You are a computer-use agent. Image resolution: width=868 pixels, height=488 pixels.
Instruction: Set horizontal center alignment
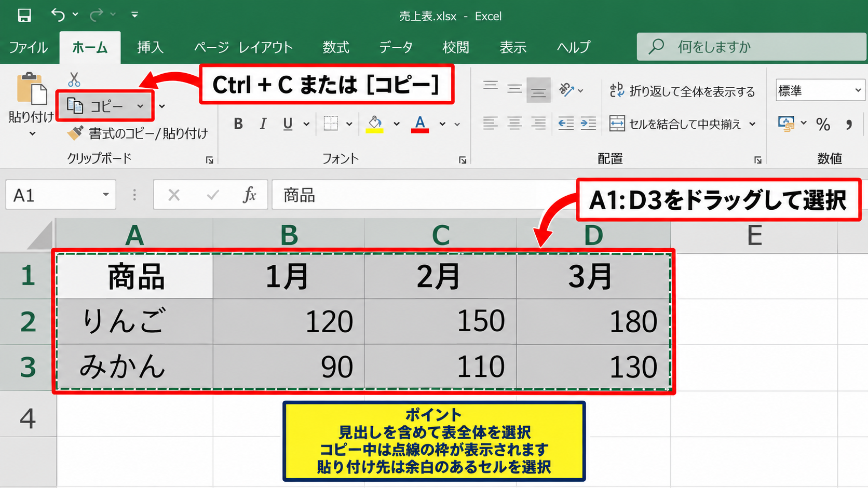click(514, 124)
